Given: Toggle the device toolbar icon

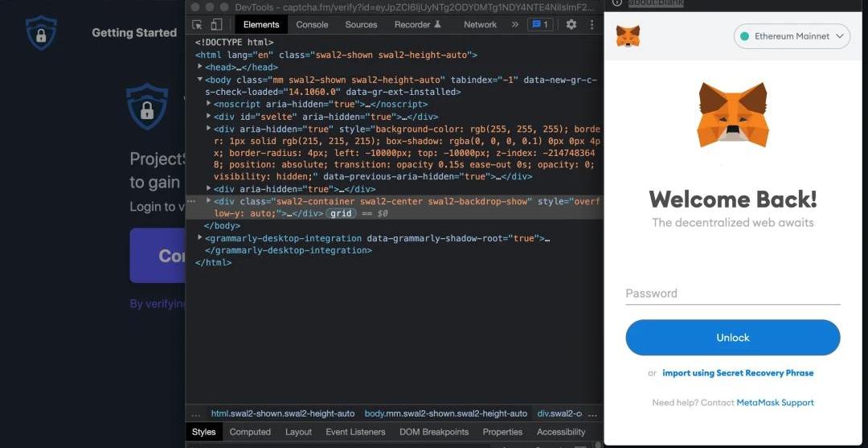Looking at the screenshot, I should [215, 25].
